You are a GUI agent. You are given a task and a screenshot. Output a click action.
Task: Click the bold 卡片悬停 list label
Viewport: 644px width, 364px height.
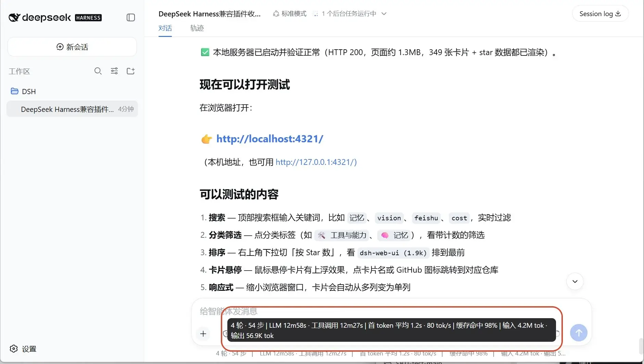tap(225, 270)
